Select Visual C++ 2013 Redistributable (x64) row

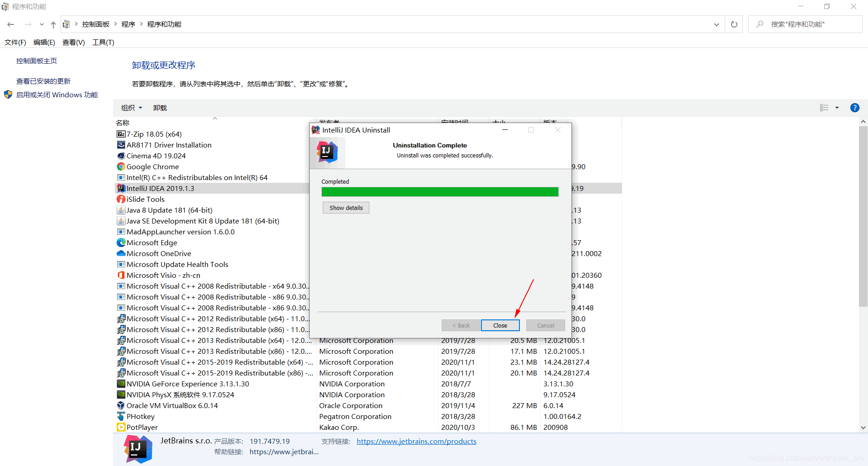pyautogui.click(x=368, y=340)
